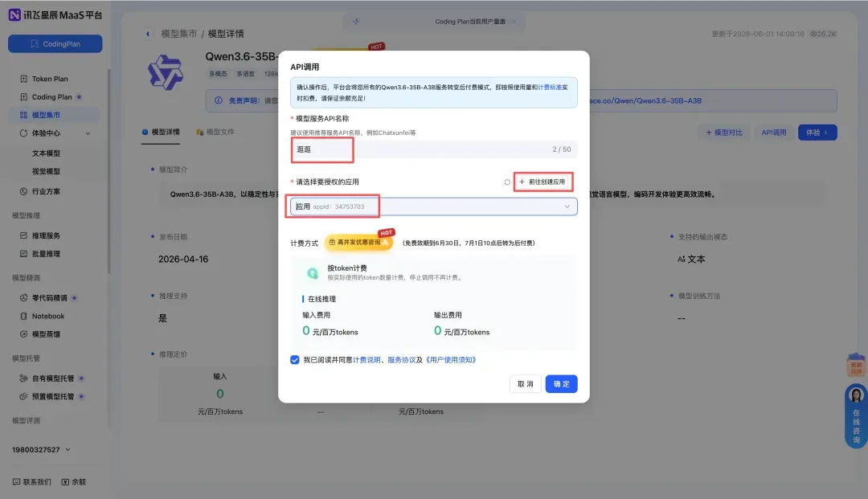This screenshot has width=868, height=499.
Task: Click the Notebook icon in sidebar
Action: (x=23, y=317)
